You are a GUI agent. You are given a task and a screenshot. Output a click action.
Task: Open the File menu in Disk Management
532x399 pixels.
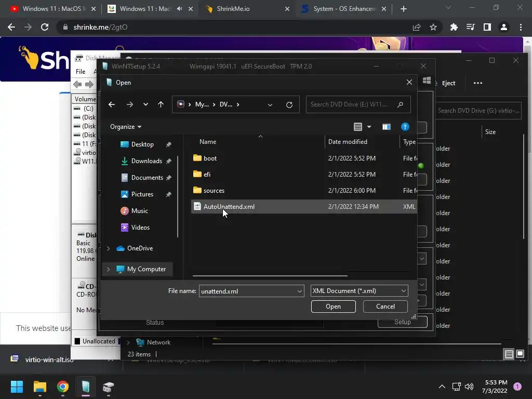point(81,72)
